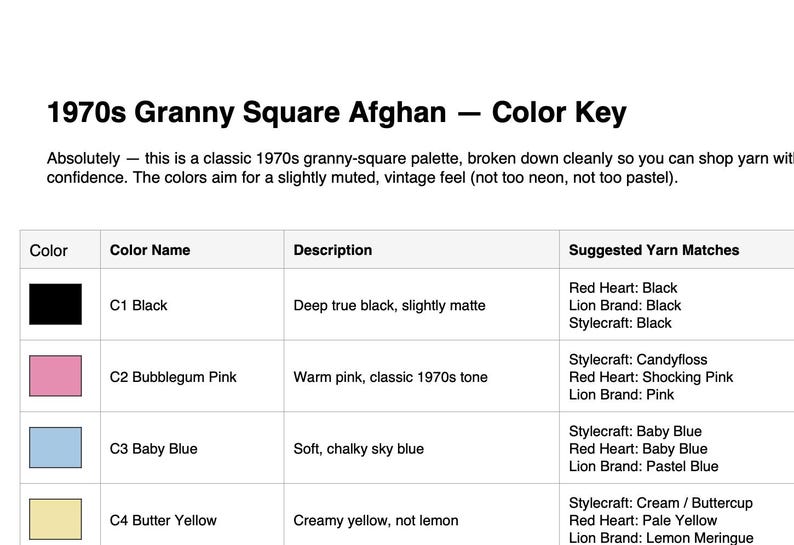
Task: Click 'Lion Brand: Pastel Blue' text
Action: pyautogui.click(x=644, y=466)
